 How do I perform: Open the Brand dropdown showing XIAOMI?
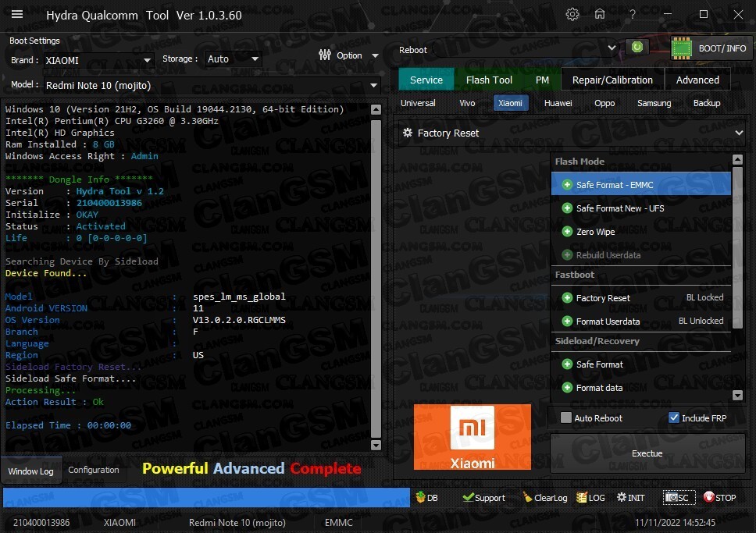tap(98, 60)
